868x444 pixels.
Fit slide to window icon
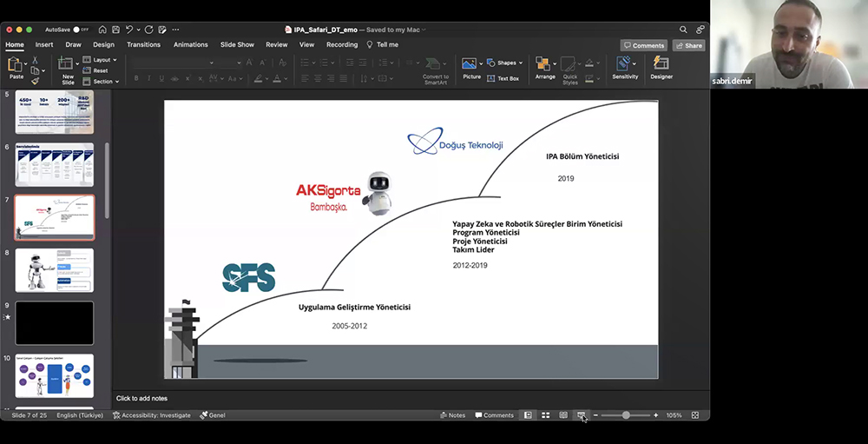tap(695, 415)
